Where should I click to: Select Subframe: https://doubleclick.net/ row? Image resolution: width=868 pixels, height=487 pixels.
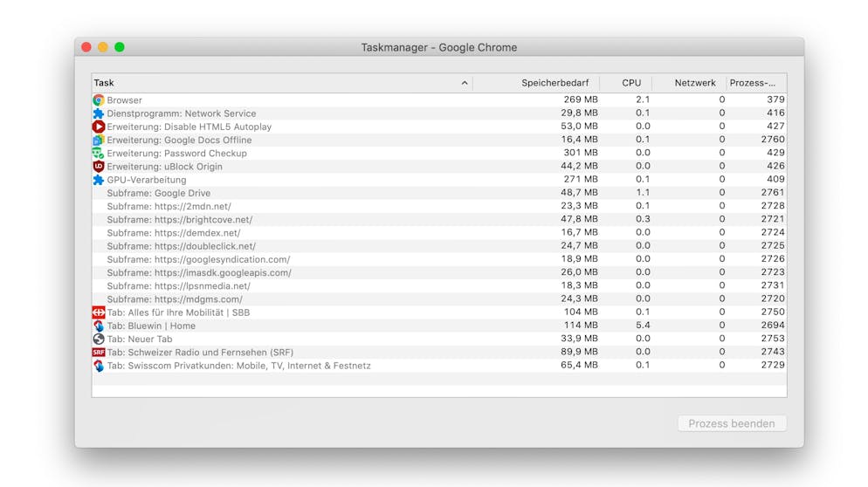(439, 246)
